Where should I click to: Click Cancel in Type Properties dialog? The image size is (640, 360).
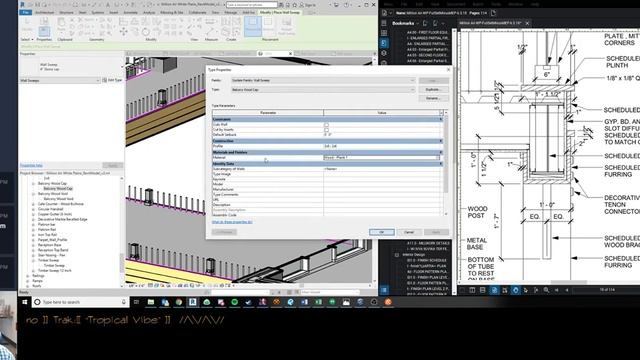409,232
